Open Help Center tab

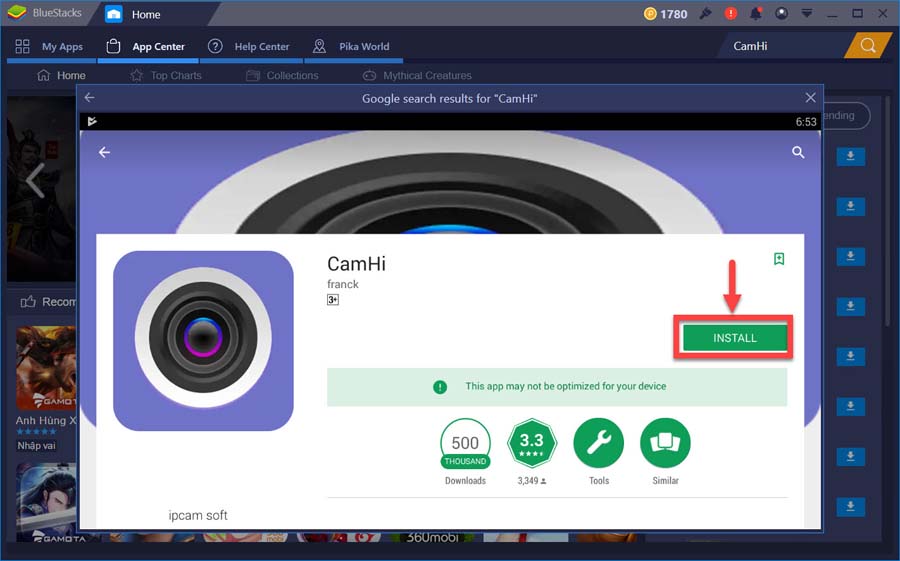click(x=249, y=47)
